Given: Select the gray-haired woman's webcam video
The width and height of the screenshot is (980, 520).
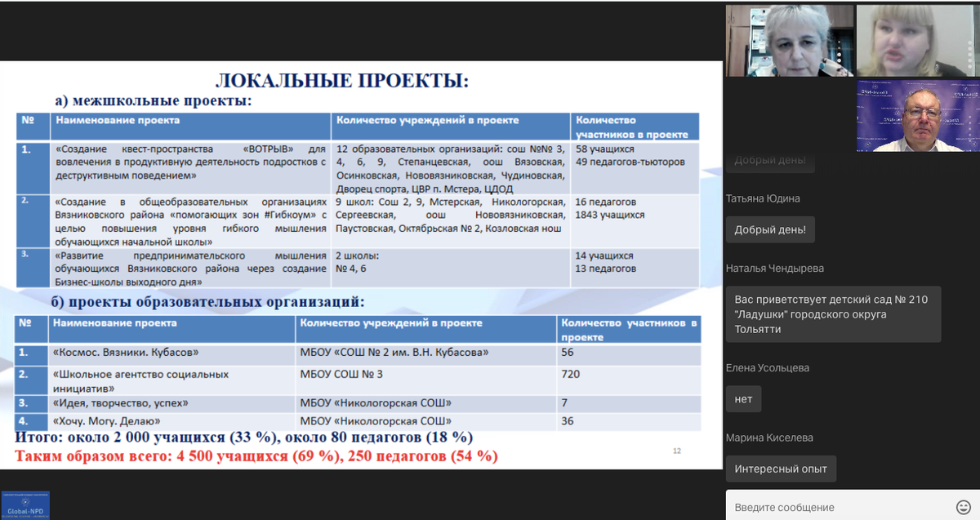Looking at the screenshot, I should coord(790,41).
